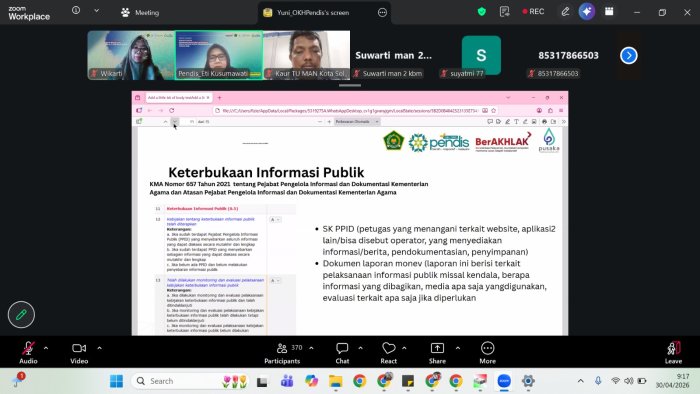Click the Zoom icon in taskbar
This screenshot has width=700, height=394.
point(504,381)
